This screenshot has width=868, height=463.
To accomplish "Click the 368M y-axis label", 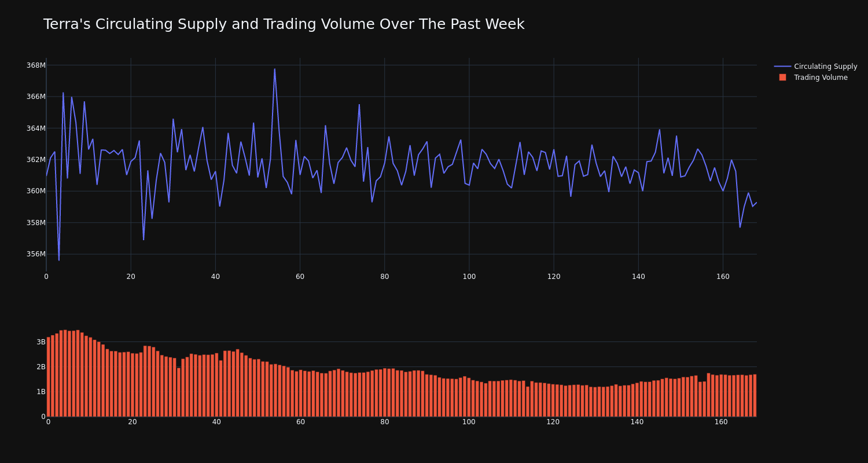I will (36, 65).
